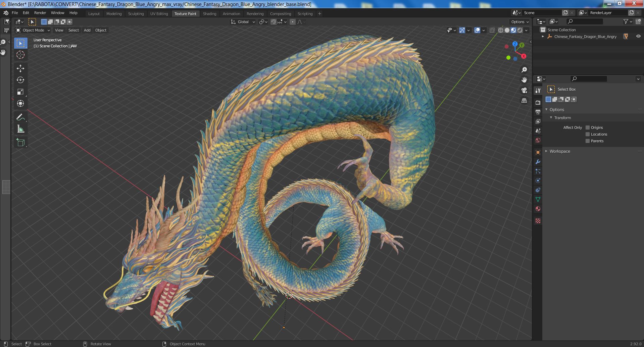Open the Texture properties tab
The width and height of the screenshot is (644, 347).
tap(538, 221)
